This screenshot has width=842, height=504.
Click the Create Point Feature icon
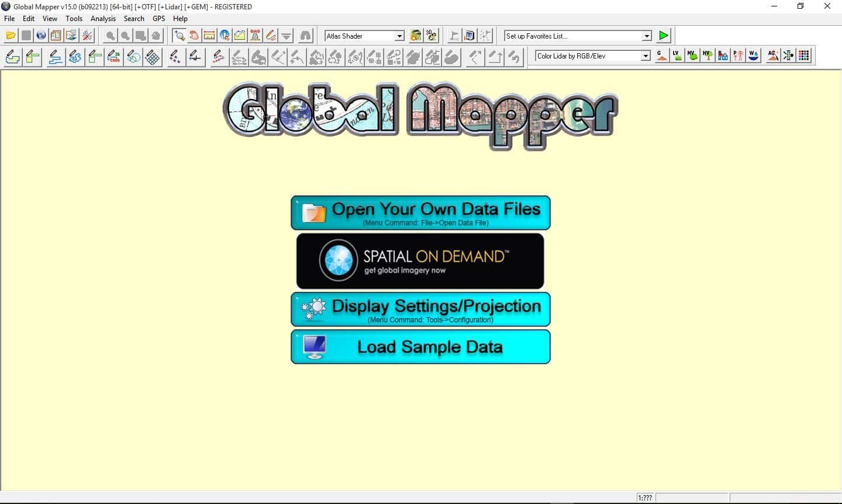175,57
